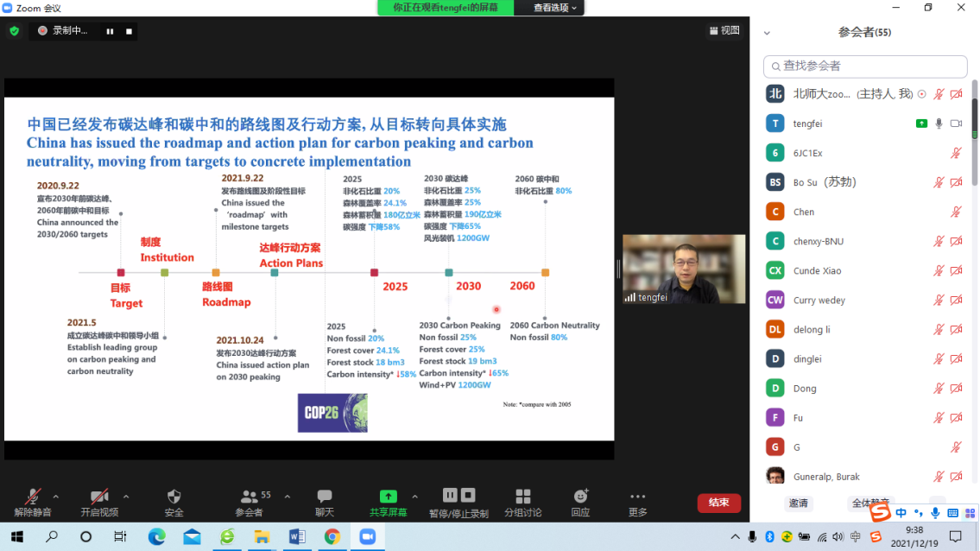Launch Google Chrome from the taskbar

click(332, 536)
